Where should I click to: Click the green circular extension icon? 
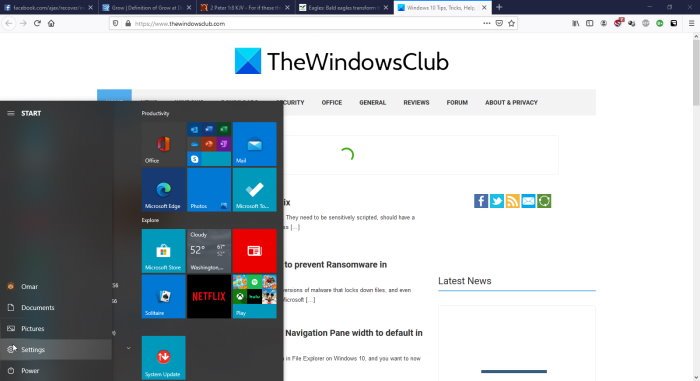pos(660,23)
